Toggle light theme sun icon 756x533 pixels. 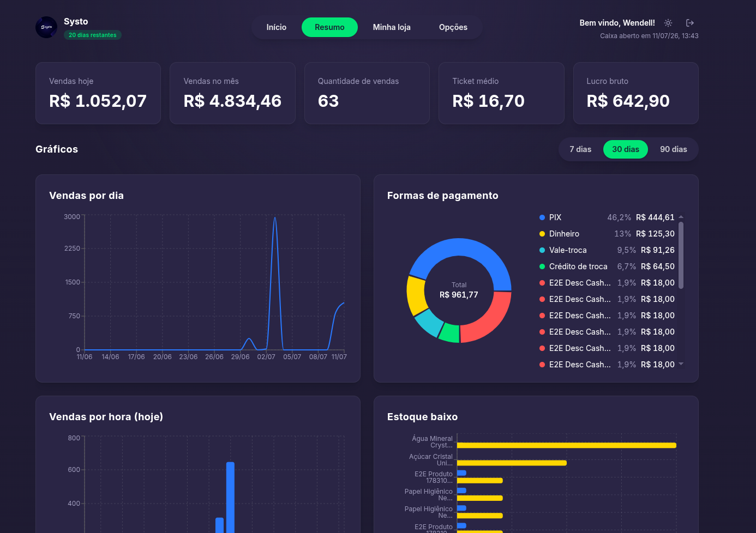pyautogui.click(x=668, y=23)
